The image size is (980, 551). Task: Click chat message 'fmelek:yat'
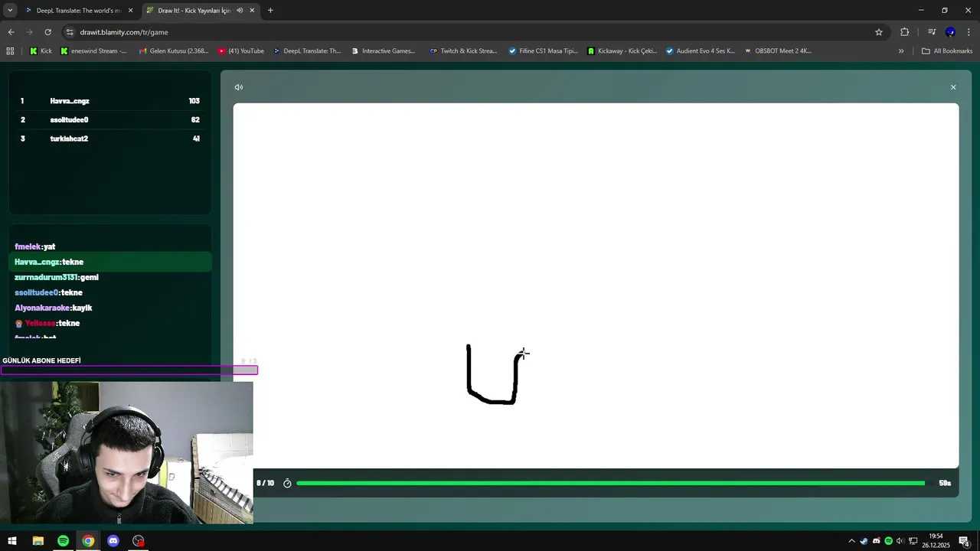35,247
